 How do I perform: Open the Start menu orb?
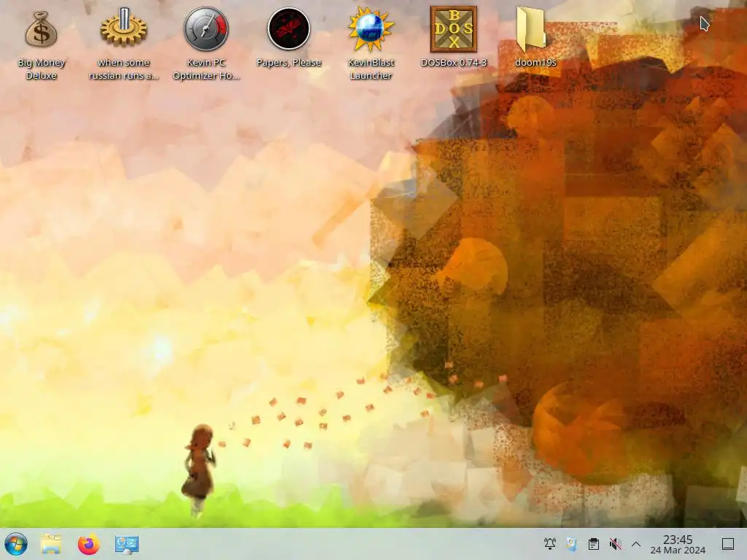click(16, 544)
